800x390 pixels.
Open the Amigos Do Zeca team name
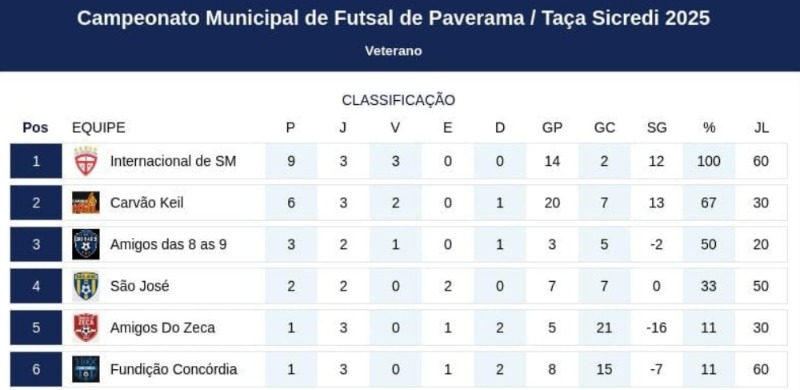(x=163, y=328)
